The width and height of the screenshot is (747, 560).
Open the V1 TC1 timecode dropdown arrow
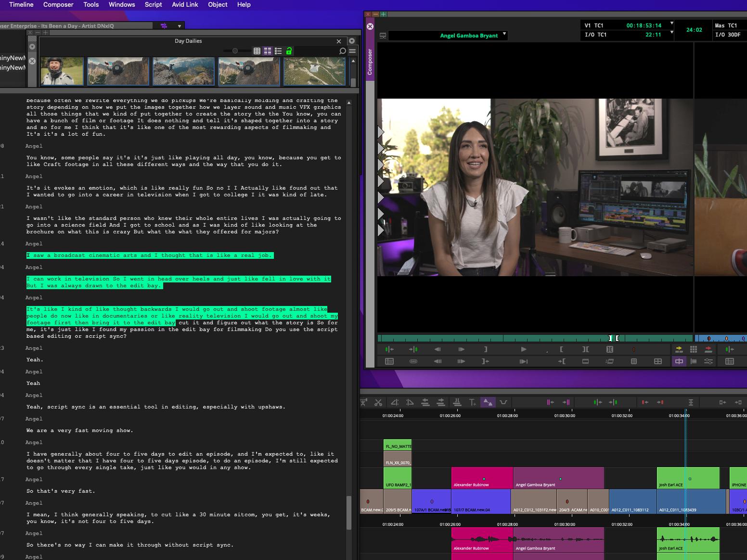coord(672,23)
